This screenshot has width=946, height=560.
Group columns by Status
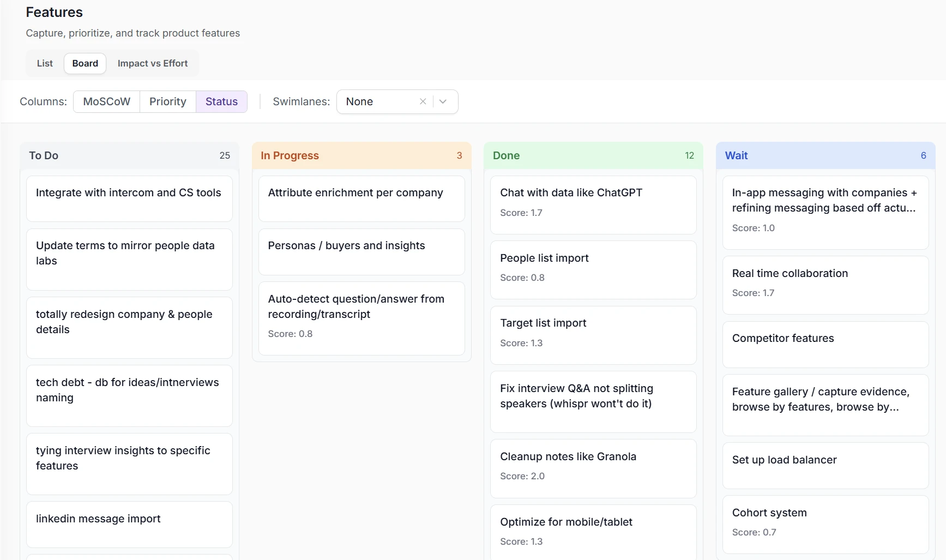pyautogui.click(x=221, y=101)
